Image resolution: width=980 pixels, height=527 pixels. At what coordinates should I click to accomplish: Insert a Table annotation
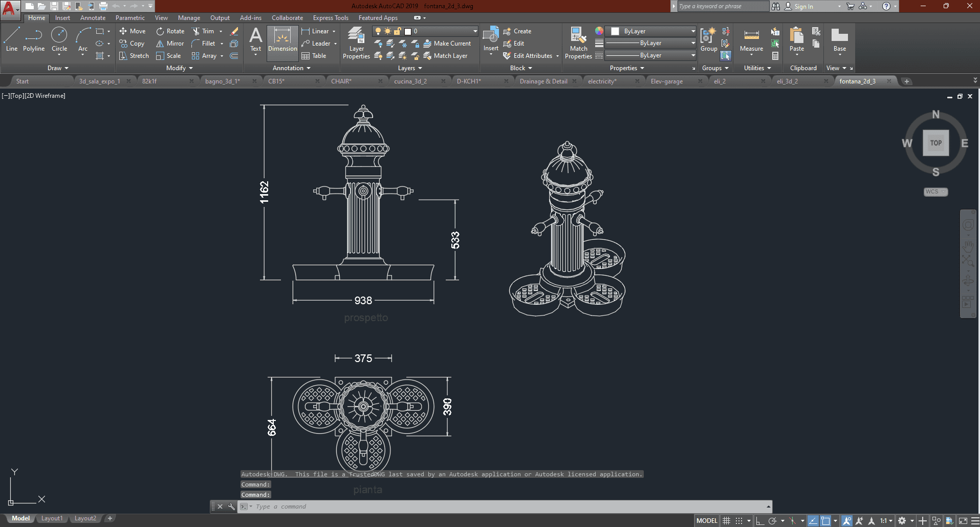pos(314,56)
